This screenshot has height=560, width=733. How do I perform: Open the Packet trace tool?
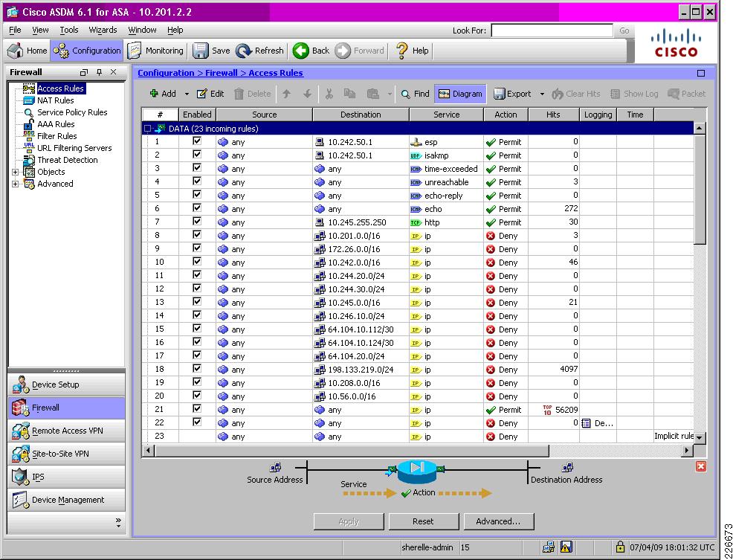click(x=687, y=94)
